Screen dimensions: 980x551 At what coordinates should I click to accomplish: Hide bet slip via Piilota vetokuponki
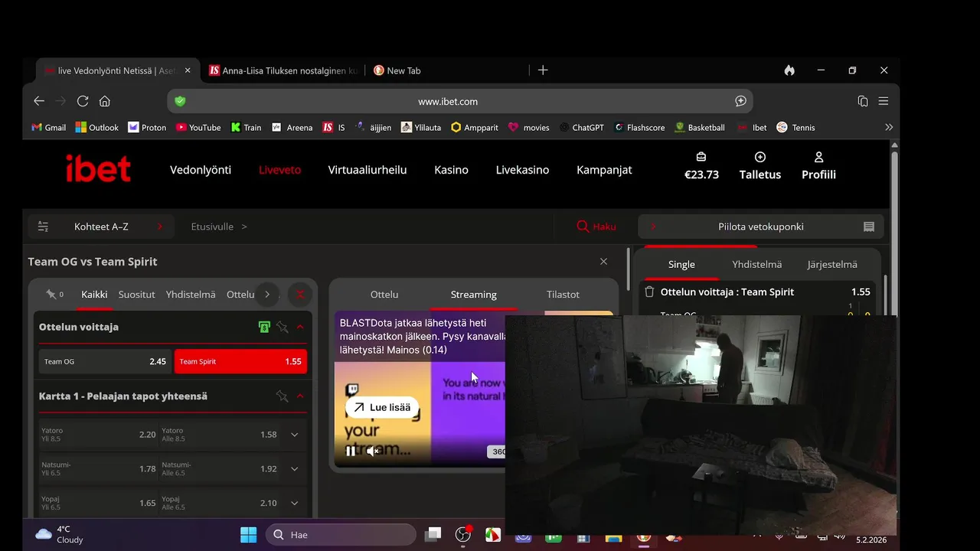click(761, 227)
